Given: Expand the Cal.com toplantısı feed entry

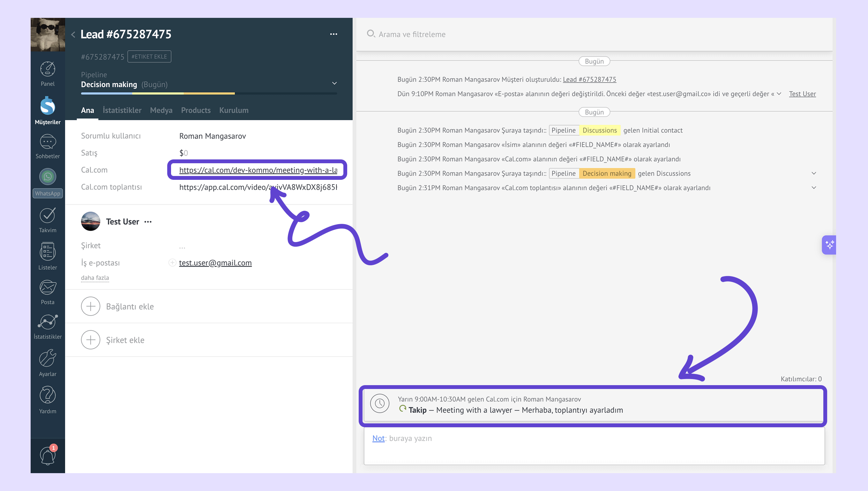Looking at the screenshot, I should 814,188.
